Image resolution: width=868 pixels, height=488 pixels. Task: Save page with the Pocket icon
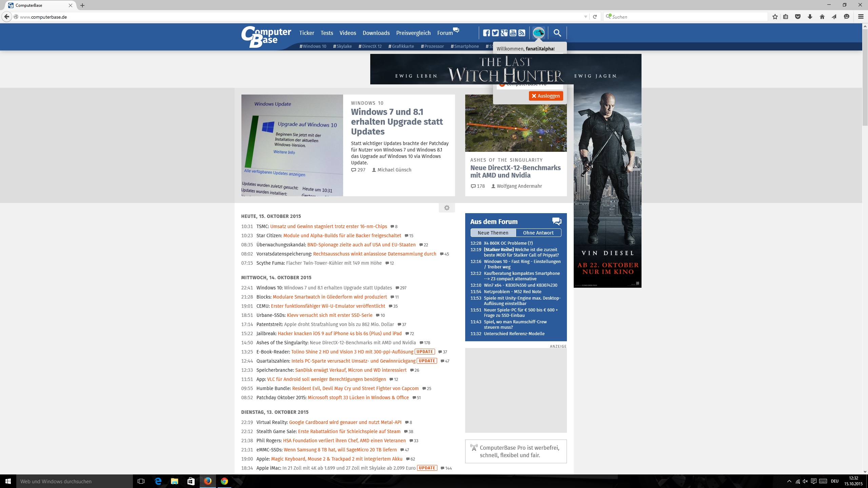(x=797, y=17)
